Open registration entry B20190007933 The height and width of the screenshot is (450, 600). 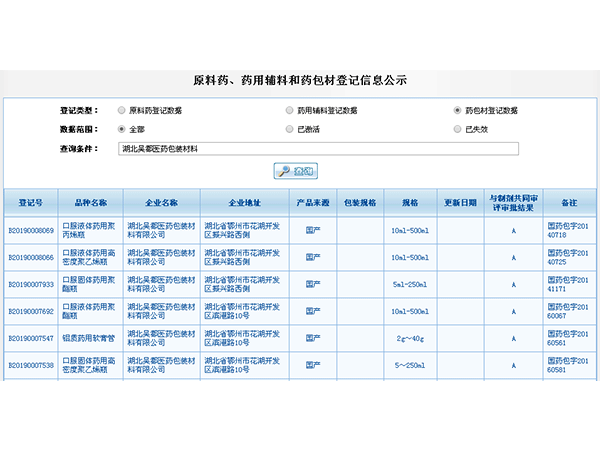31,284
